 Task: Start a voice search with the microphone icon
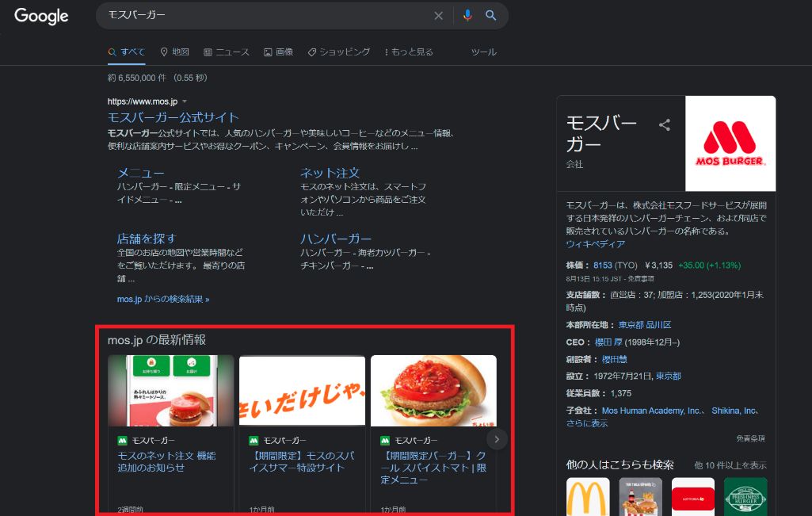467,15
